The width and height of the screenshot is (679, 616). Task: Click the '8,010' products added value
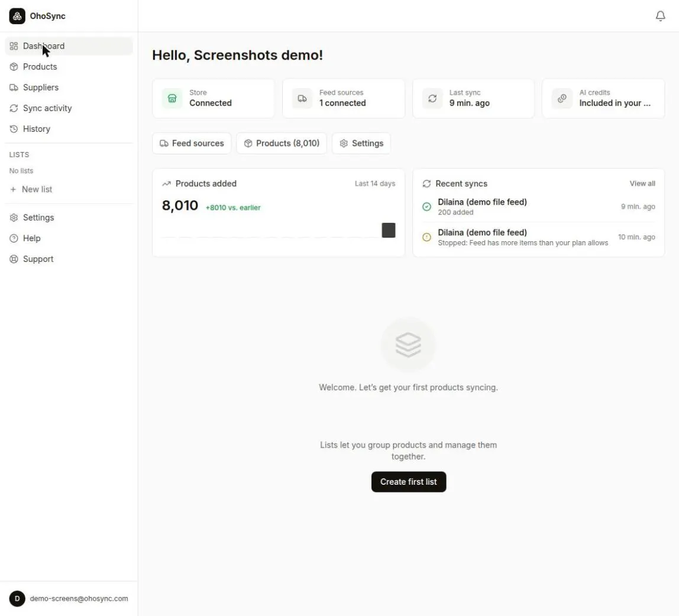[x=180, y=206]
